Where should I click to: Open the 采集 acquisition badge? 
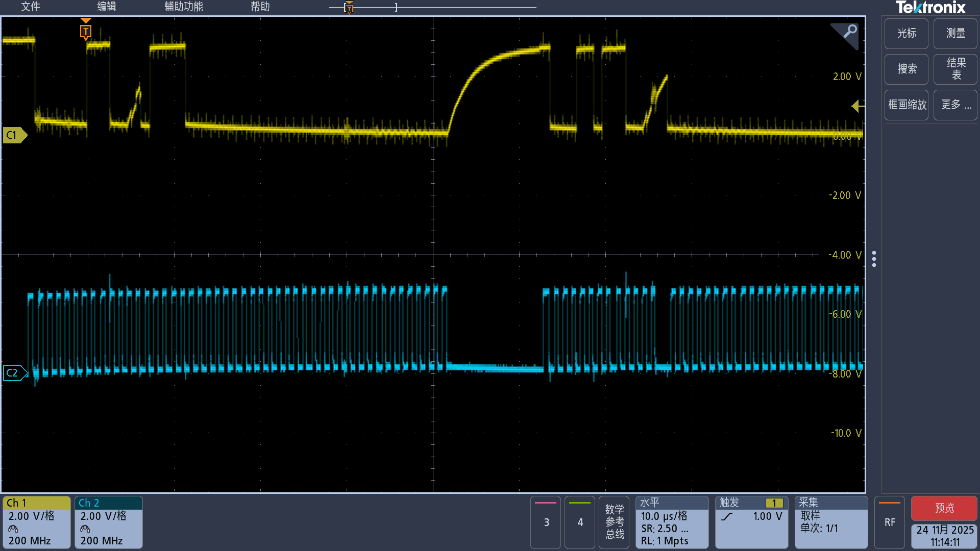(x=830, y=521)
